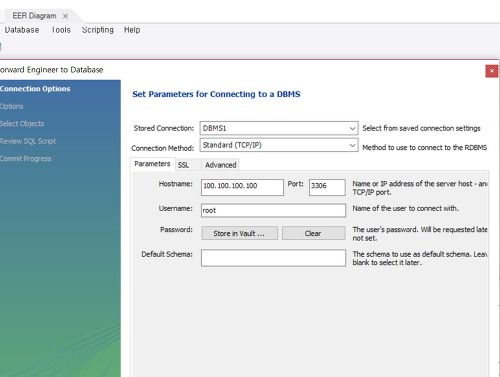The width and height of the screenshot is (500, 377).
Task: Click the Default Schema label
Action: pyautogui.click(x=167, y=254)
